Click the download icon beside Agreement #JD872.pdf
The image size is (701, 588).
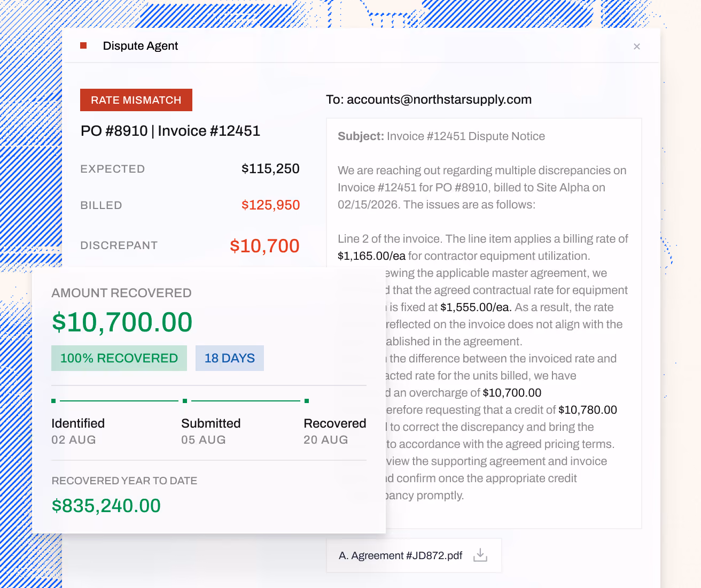coord(480,555)
